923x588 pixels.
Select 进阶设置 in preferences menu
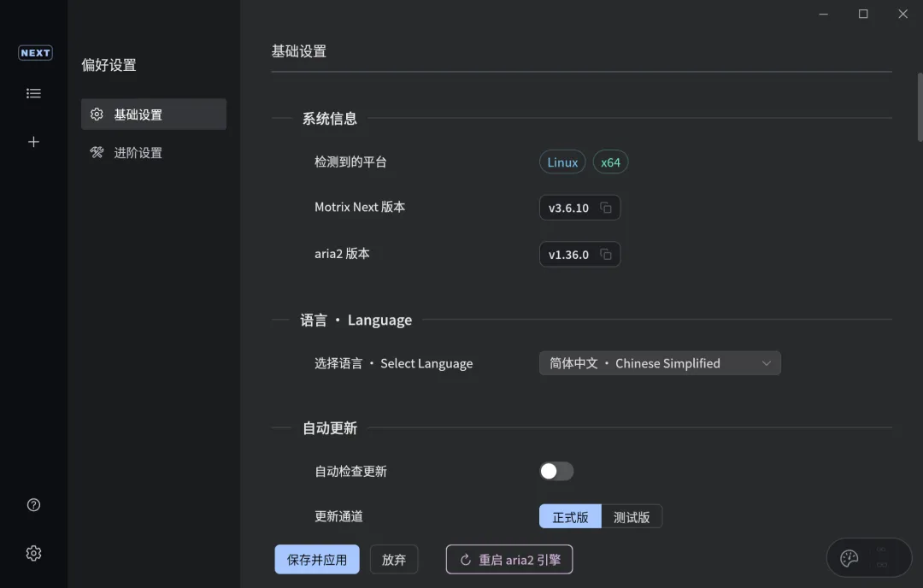[154, 152]
